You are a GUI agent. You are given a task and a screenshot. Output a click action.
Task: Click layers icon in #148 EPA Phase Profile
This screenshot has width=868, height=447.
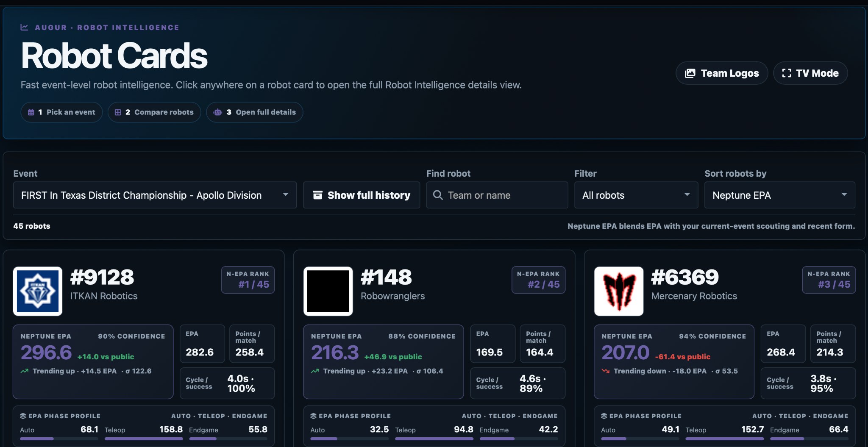click(x=314, y=416)
